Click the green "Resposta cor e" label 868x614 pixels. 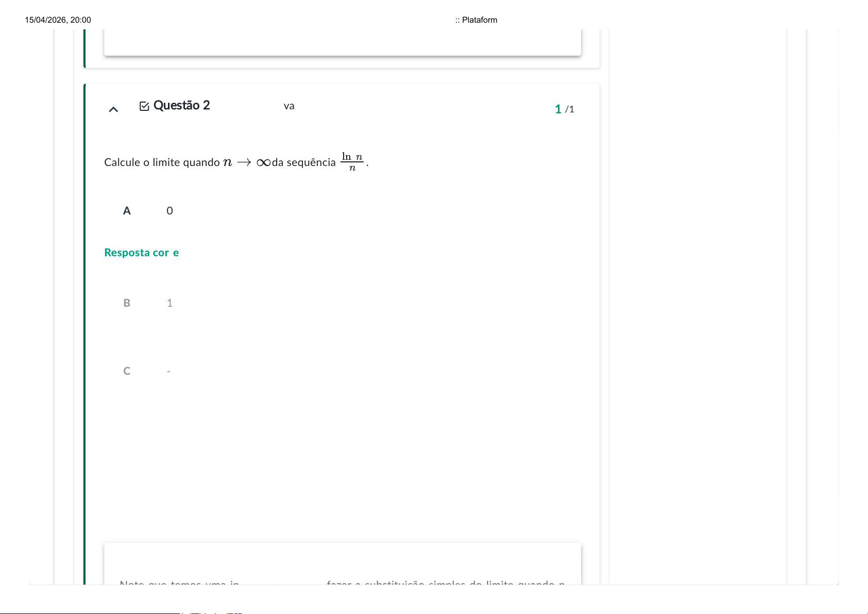(141, 253)
